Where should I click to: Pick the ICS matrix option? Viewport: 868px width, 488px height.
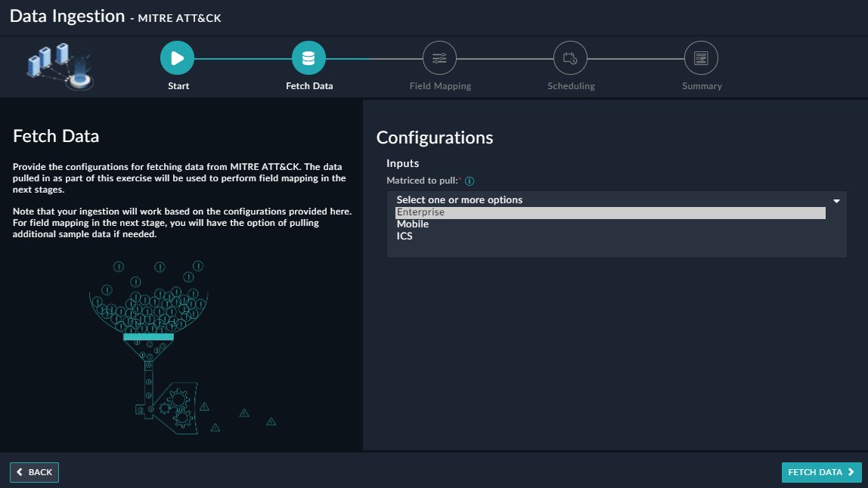click(x=405, y=236)
